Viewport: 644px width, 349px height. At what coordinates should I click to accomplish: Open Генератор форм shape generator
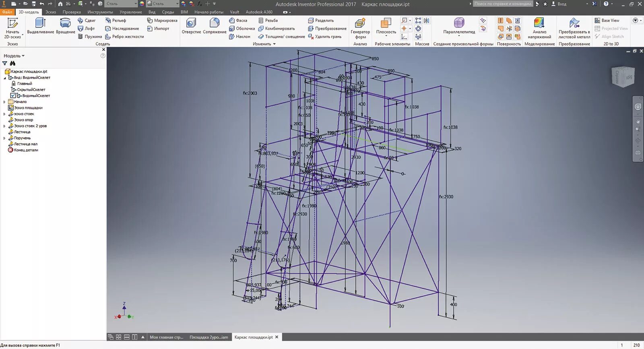point(360,28)
